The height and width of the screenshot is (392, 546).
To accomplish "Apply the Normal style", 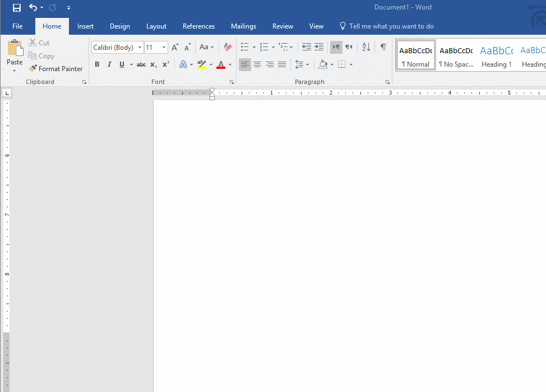I will pyautogui.click(x=416, y=55).
